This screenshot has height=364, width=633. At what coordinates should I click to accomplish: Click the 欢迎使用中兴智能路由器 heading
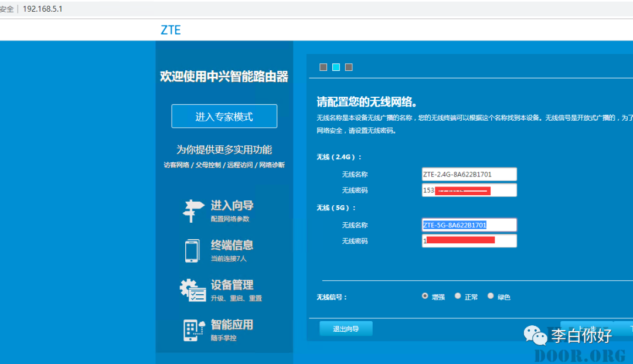(x=224, y=76)
